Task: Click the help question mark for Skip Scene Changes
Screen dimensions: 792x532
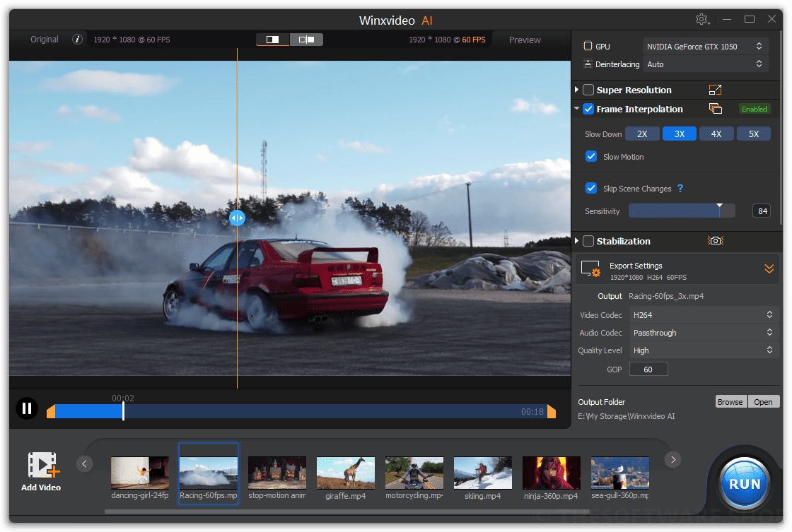Action: (680, 188)
